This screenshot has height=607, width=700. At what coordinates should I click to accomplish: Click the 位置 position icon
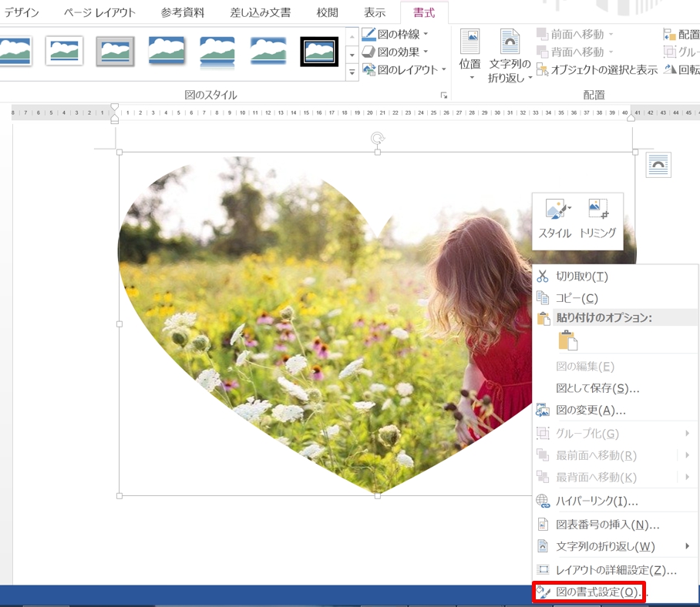(x=469, y=41)
